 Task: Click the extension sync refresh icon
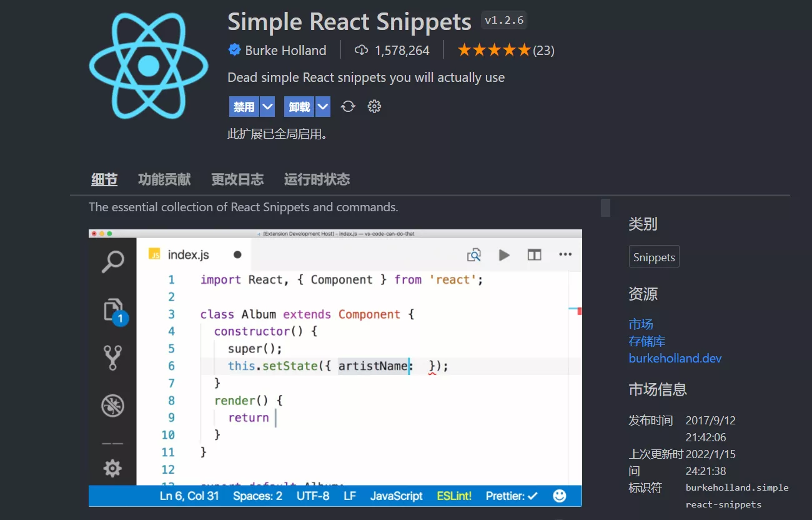pyautogui.click(x=348, y=107)
